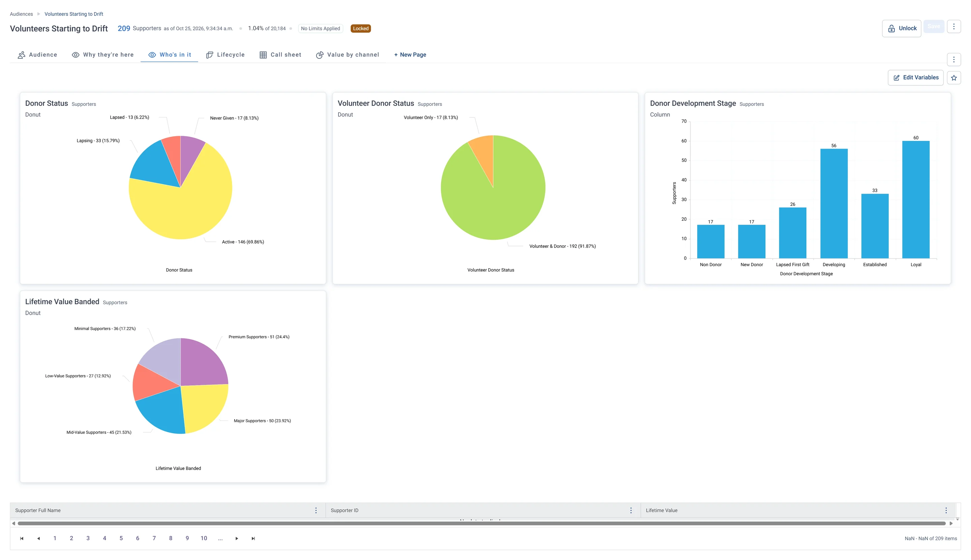Open Value by channel tab
The height and width of the screenshot is (560, 971).
tap(348, 55)
